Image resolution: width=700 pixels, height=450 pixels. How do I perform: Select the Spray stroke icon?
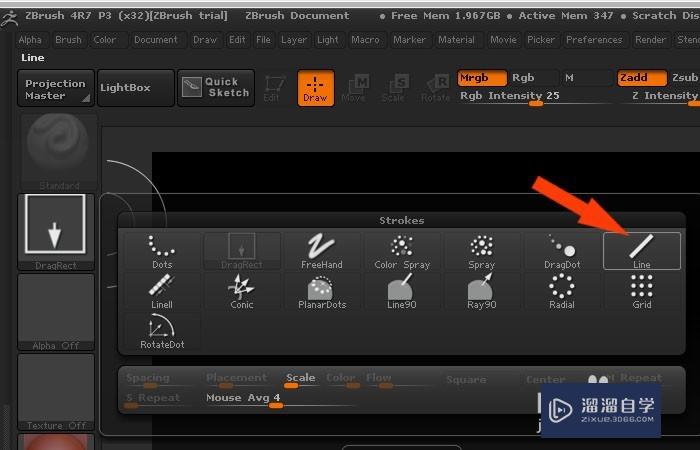point(482,251)
